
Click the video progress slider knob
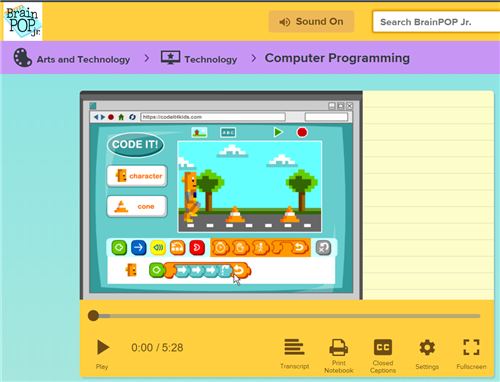click(93, 315)
